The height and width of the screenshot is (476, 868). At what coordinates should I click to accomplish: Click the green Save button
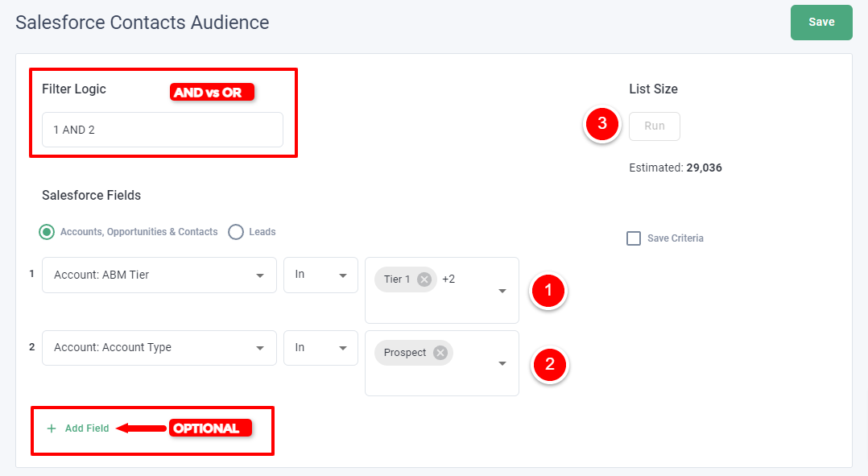pos(821,22)
